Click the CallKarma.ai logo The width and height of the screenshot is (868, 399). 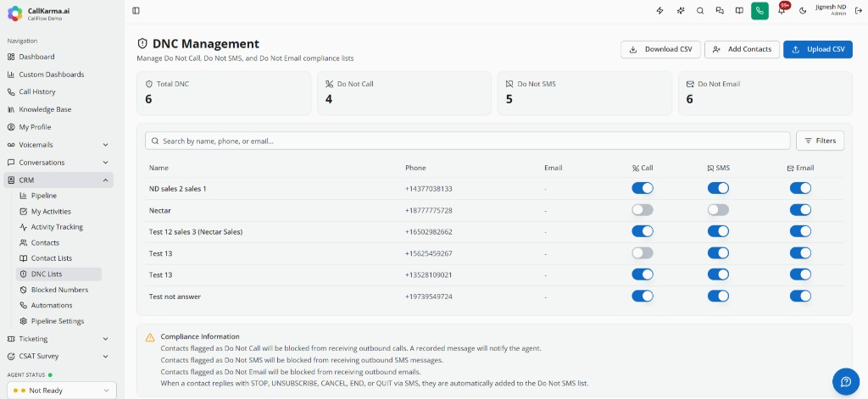tap(15, 14)
